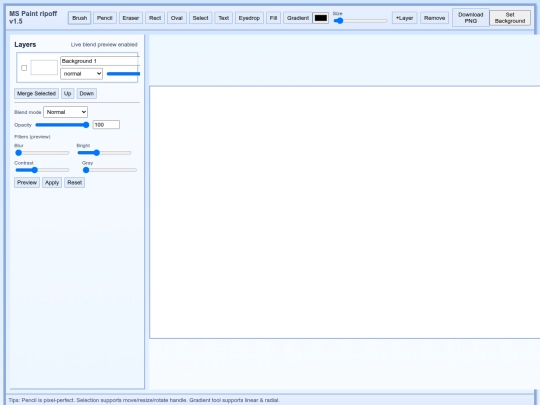Image resolution: width=540 pixels, height=405 pixels.
Task: Open the Blend mode Normal dropdown
Action: tap(65, 112)
